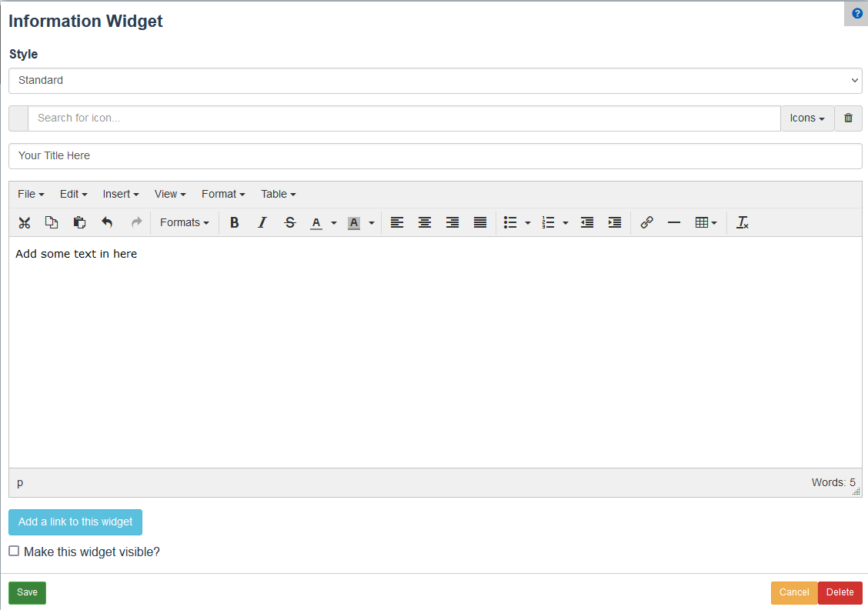
Task: Click the Clear formatting icon
Action: point(742,222)
